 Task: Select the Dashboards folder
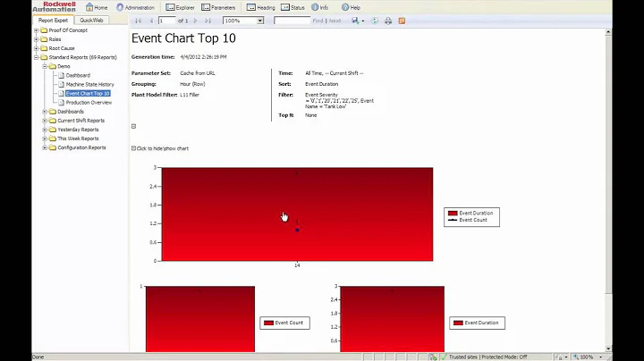(71, 112)
